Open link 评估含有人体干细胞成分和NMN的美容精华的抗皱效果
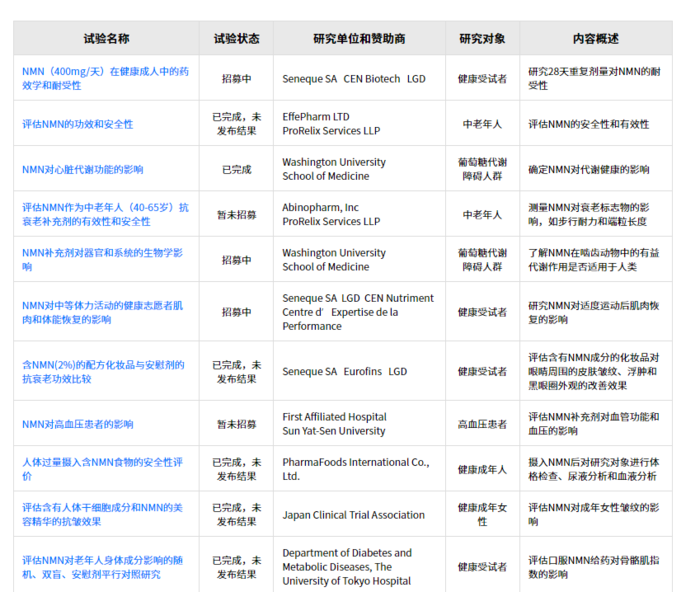 coord(103,514)
